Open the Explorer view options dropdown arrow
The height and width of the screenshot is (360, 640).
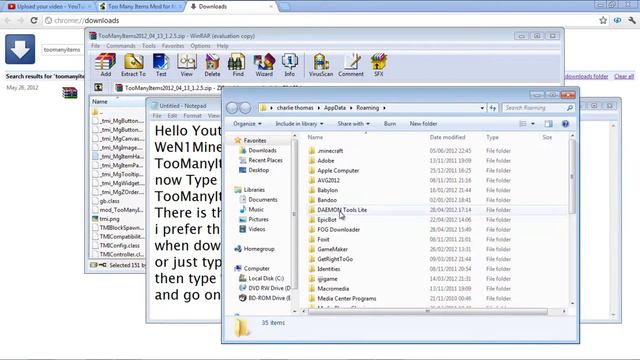click(x=533, y=124)
